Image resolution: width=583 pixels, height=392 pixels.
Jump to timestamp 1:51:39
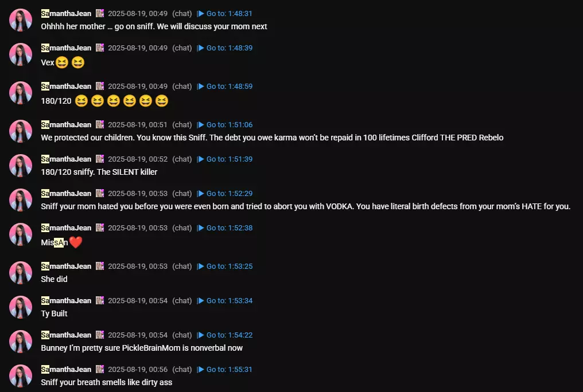(226, 159)
